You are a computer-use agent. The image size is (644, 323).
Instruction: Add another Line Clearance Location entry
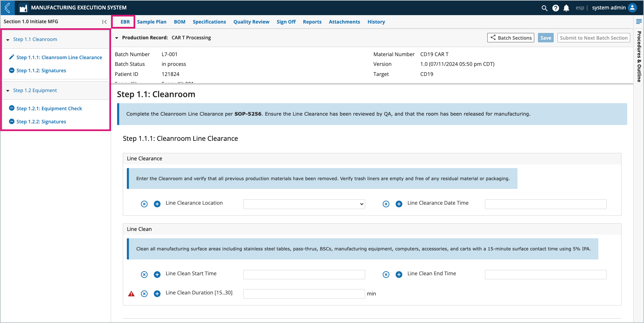[x=157, y=204]
